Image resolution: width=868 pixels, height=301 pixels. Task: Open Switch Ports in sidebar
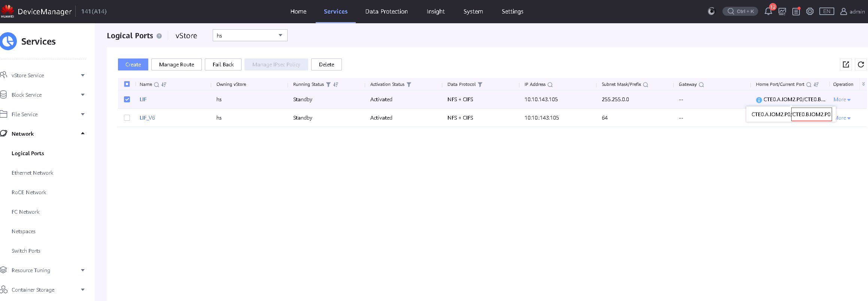(26, 251)
